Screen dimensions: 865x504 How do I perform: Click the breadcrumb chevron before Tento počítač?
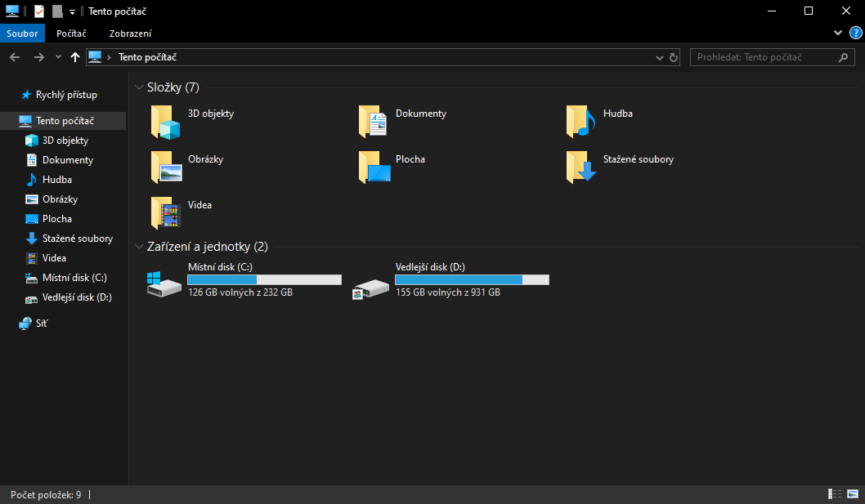coord(110,57)
